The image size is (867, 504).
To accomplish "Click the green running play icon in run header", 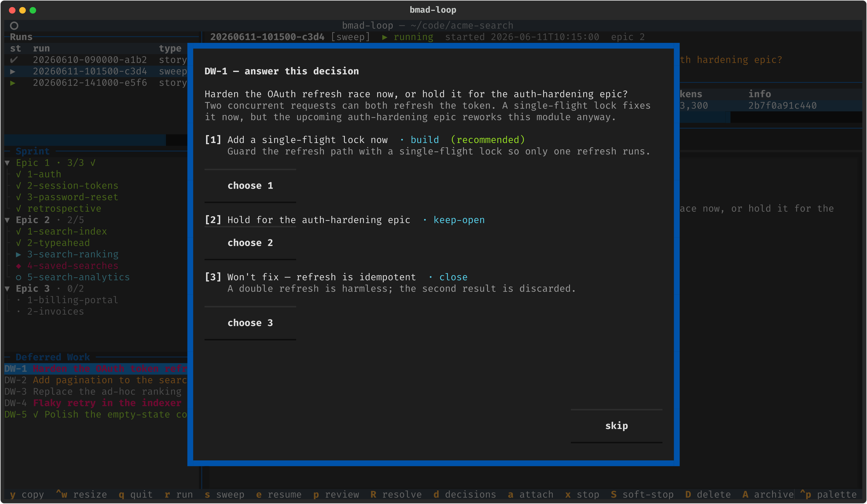I will click(x=385, y=37).
